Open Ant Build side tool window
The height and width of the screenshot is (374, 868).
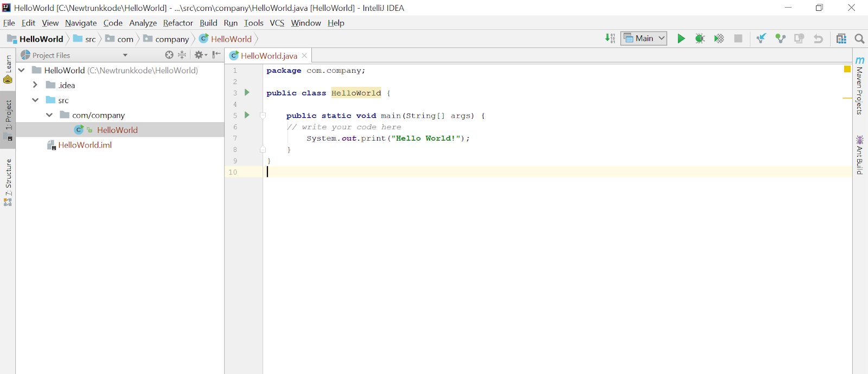tap(860, 155)
